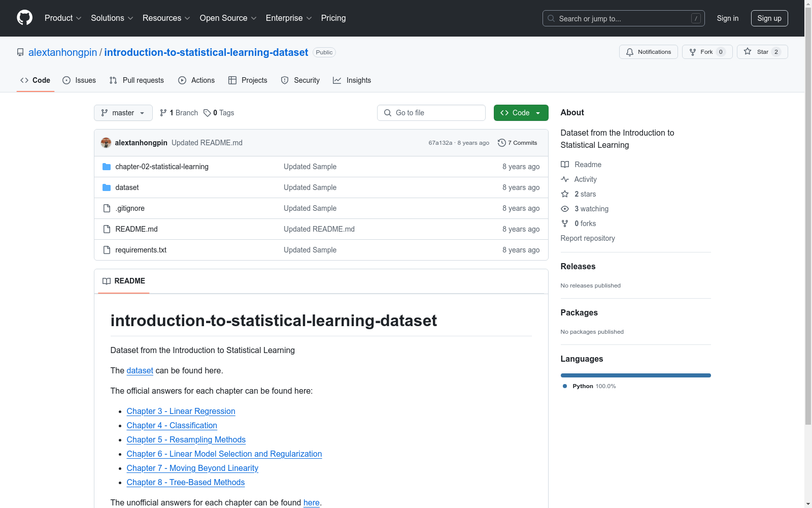Open Chapter 3 - Linear Regression link
The image size is (812, 508).
tap(181, 411)
